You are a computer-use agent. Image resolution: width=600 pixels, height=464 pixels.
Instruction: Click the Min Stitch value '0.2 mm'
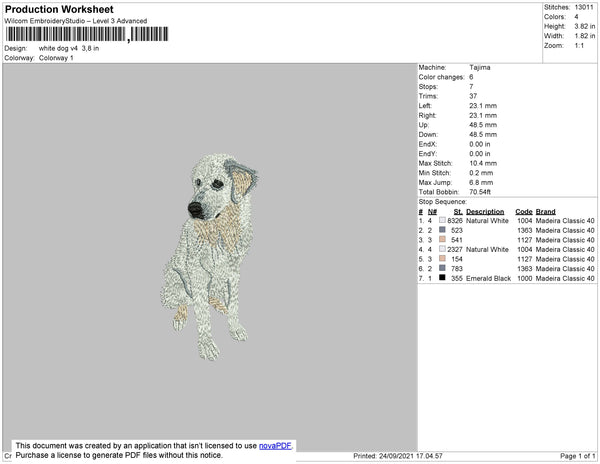click(481, 173)
